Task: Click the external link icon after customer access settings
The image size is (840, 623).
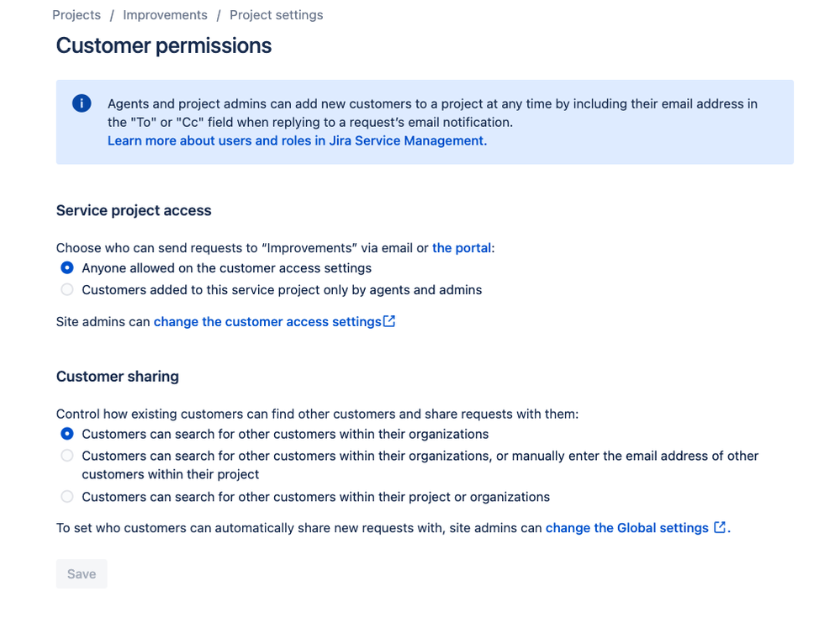Action: pyautogui.click(x=389, y=321)
